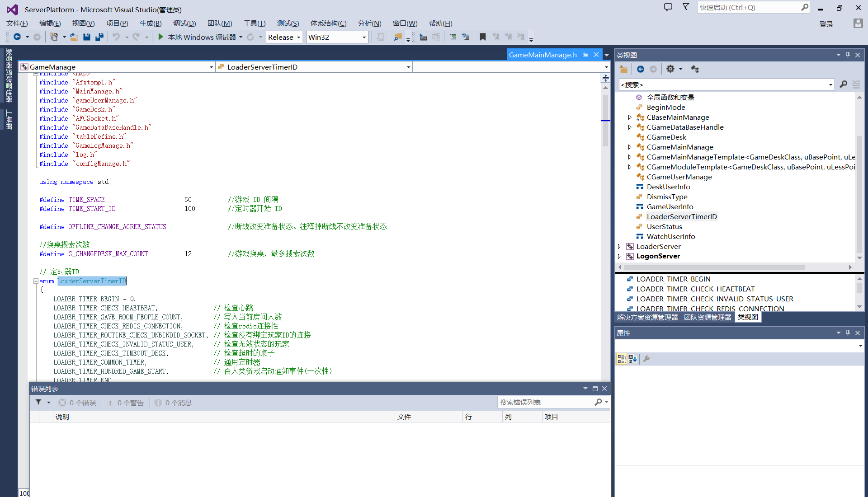Click the Class View search magnifier

(x=843, y=84)
